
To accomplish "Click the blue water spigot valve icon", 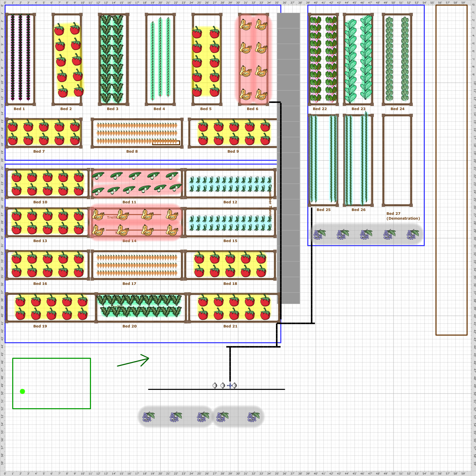I will [x=230, y=386].
